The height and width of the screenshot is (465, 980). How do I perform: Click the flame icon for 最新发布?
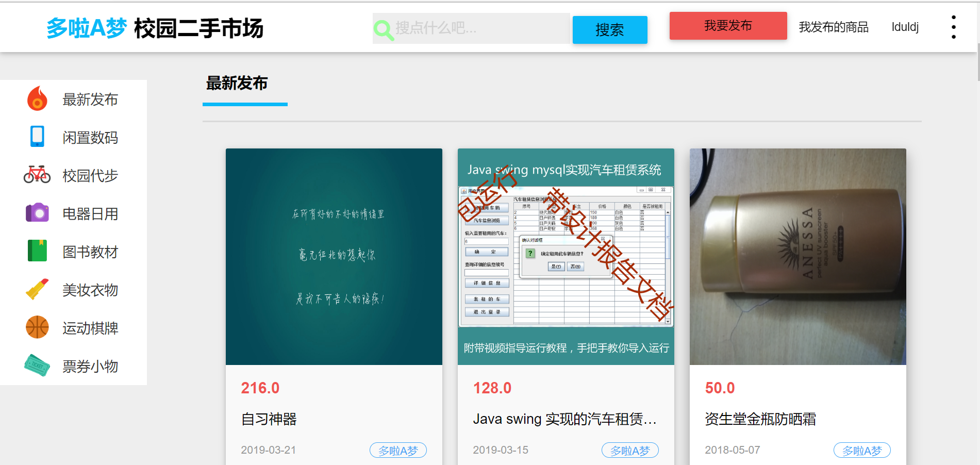(37, 98)
